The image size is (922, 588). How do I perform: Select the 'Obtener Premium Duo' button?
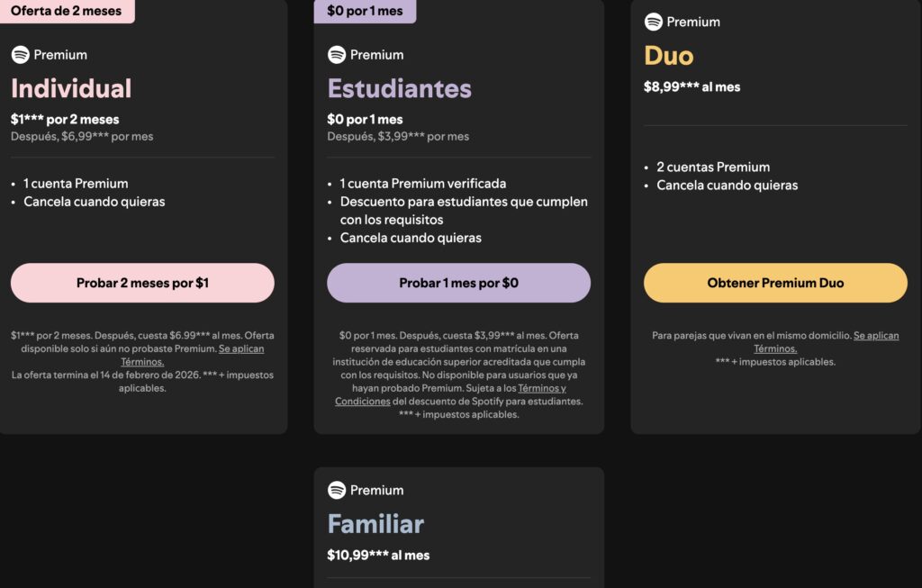[775, 283]
